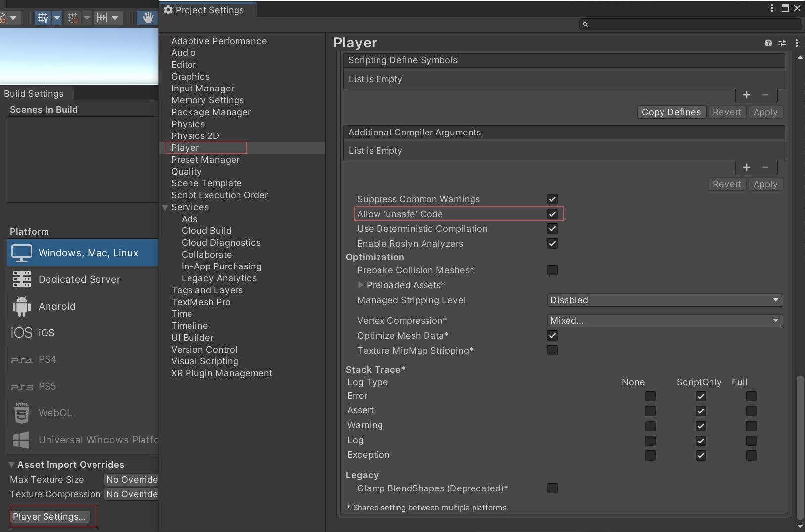The width and height of the screenshot is (805, 532).
Task: Click Apply under Additional Compiler Arguments
Action: pyautogui.click(x=765, y=184)
